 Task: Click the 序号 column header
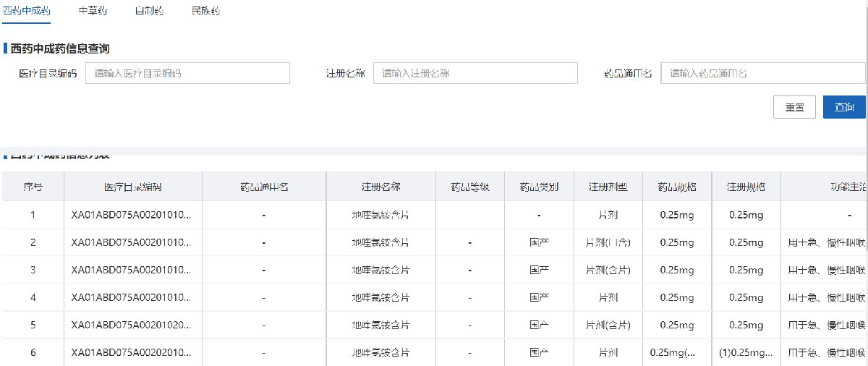33,187
